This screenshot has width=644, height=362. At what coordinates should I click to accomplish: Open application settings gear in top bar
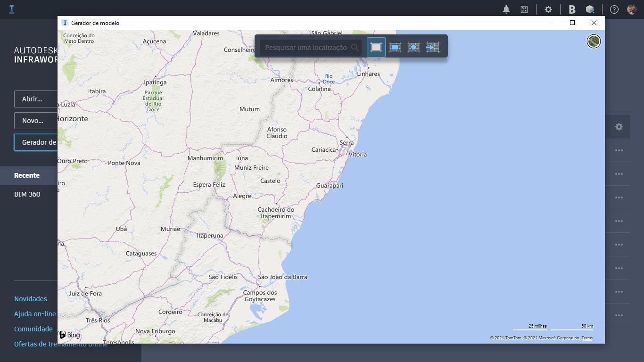pos(548,9)
